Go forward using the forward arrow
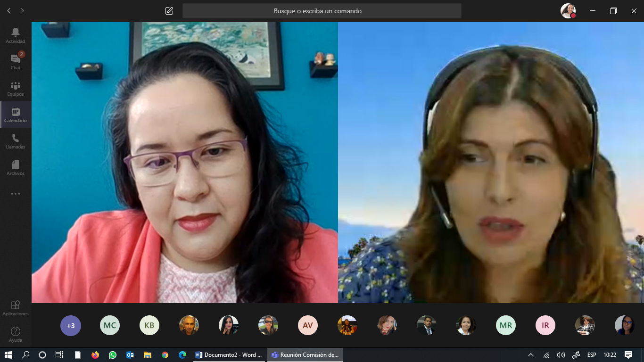Image resolution: width=644 pixels, height=362 pixels. click(22, 11)
